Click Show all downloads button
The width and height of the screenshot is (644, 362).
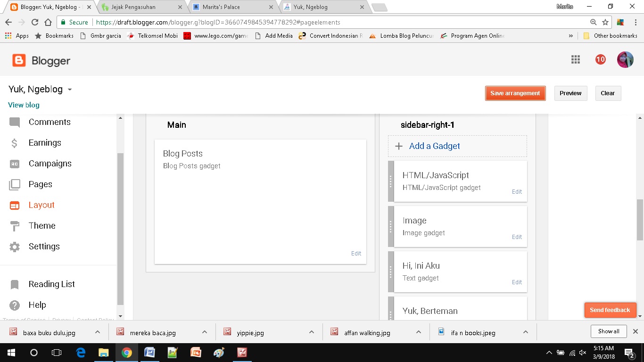tap(609, 331)
